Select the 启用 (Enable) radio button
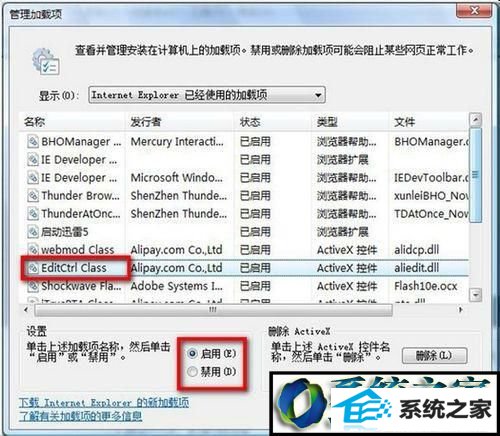 [x=192, y=353]
